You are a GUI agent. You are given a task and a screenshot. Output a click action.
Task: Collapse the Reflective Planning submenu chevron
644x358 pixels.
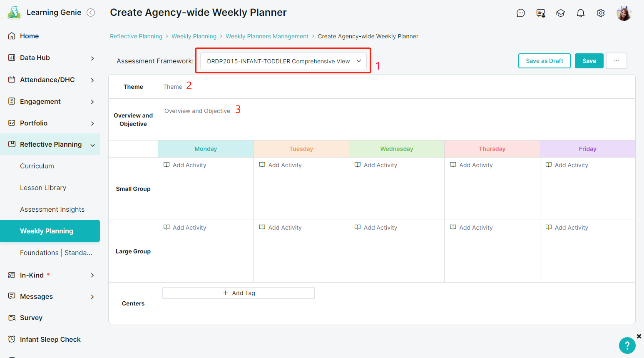[x=92, y=145]
